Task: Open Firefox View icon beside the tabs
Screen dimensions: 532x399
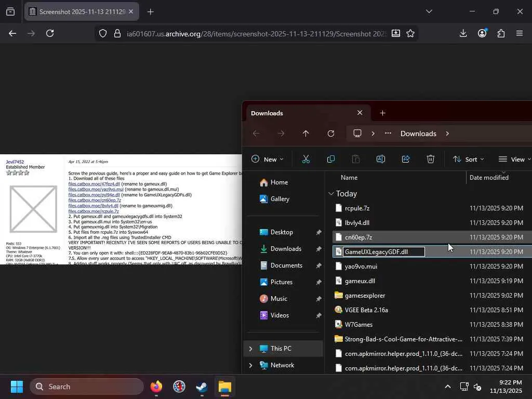Action: pyautogui.click(x=10, y=12)
